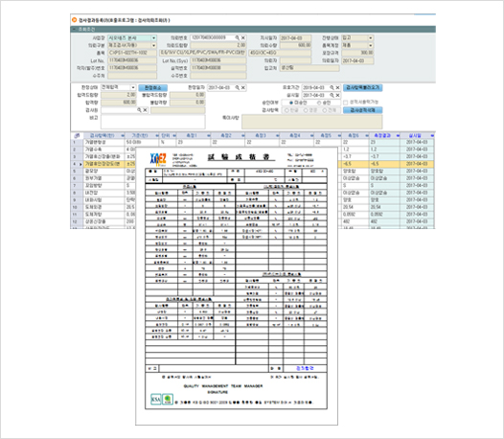
Task: Click into the 특이사항 text area
Action: [311, 122]
